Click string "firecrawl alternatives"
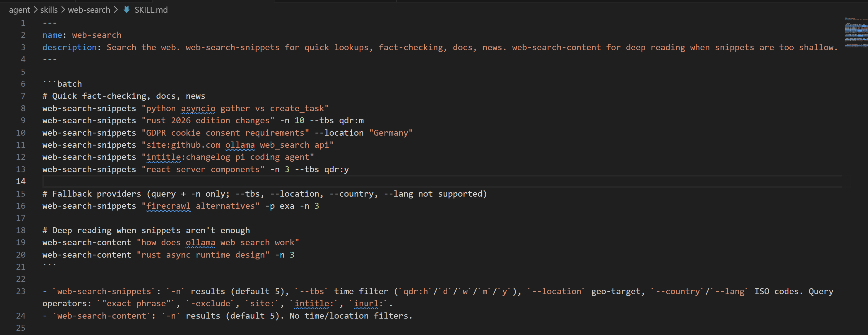Screen dimensions: 868x335 coord(201,206)
